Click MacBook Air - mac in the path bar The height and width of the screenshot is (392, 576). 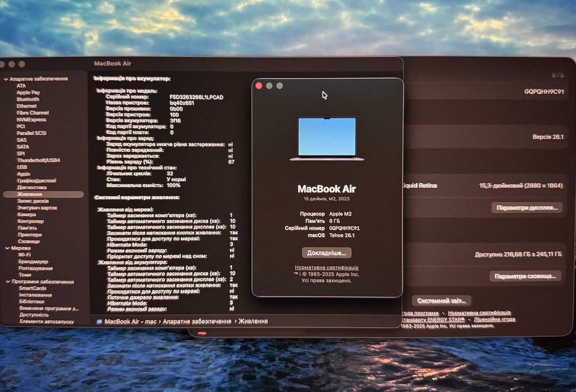pyautogui.click(x=130, y=322)
